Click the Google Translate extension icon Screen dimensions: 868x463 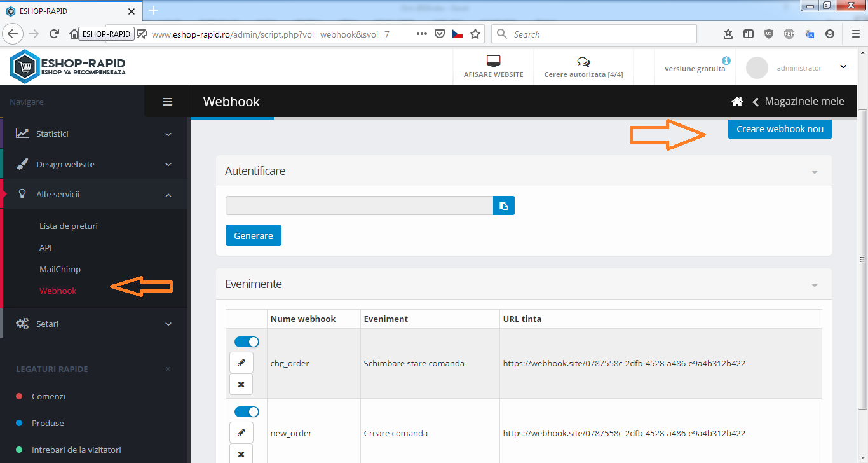[x=810, y=34]
